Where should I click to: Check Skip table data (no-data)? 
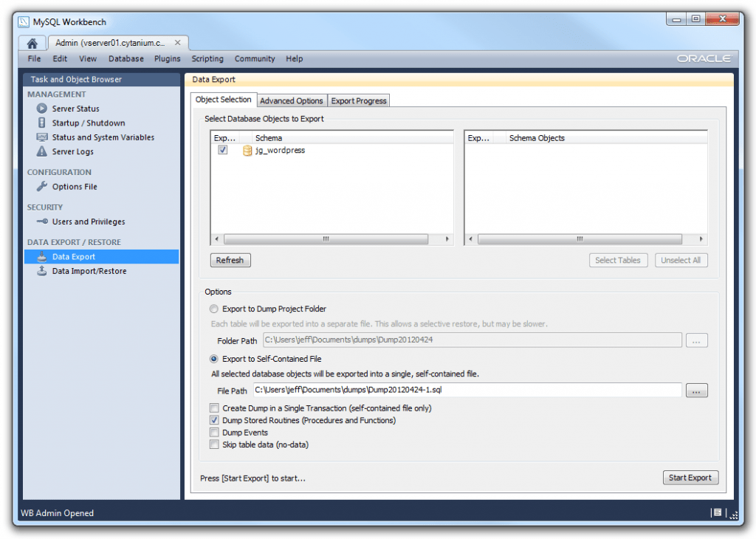214,444
